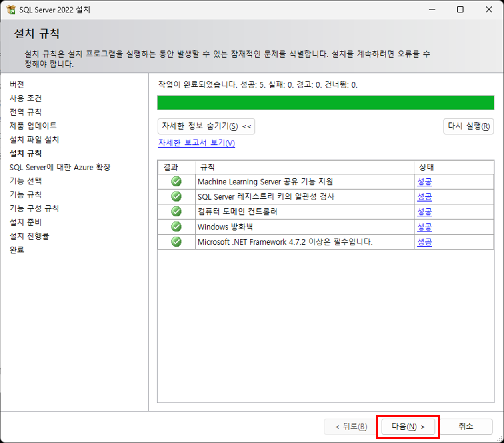The width and height of the screenshot is (504, 443).
Task: Click the green check icon for 컴퓨터 도메인 컨트롤러
Action: [176, 211]
